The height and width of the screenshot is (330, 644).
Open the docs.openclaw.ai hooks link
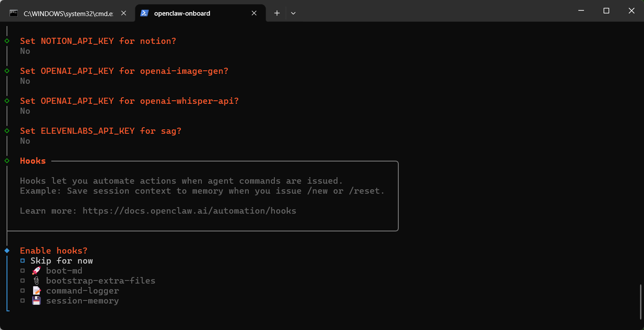(x=189, y=211)
